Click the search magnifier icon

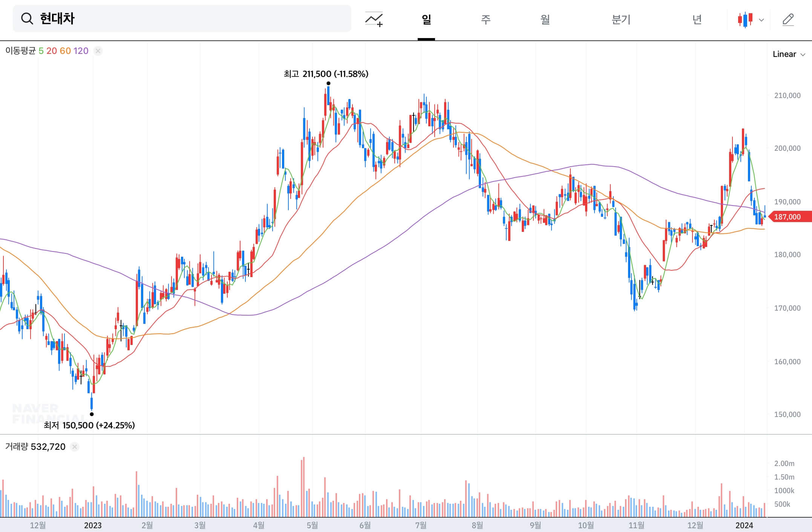pyautogui.click(x=27, y=18)
